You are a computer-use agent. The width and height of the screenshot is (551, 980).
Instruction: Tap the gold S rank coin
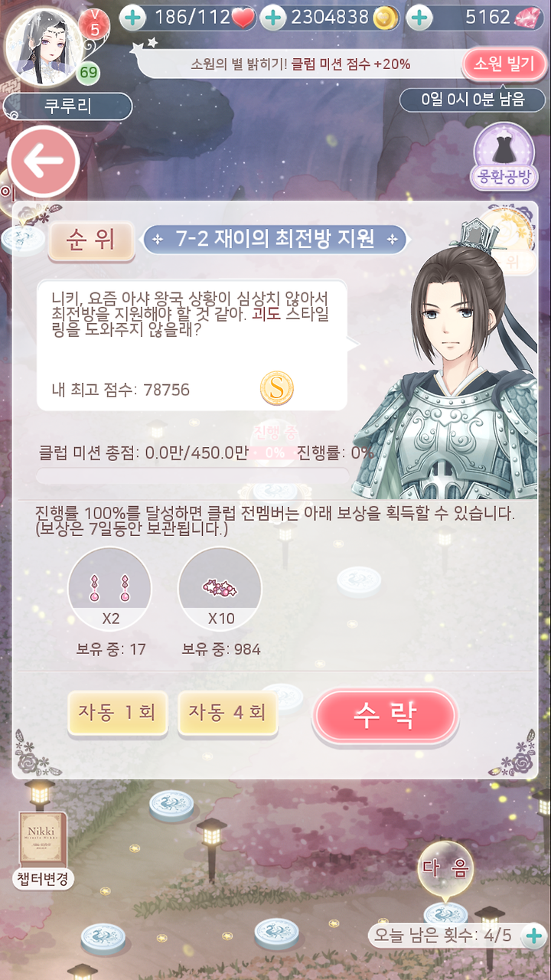[276, 389]
